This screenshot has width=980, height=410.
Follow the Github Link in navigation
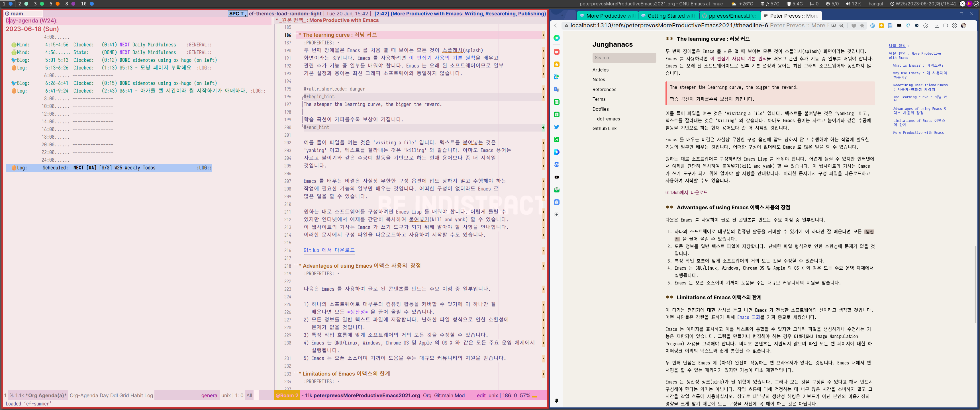(x=604, y=129)
